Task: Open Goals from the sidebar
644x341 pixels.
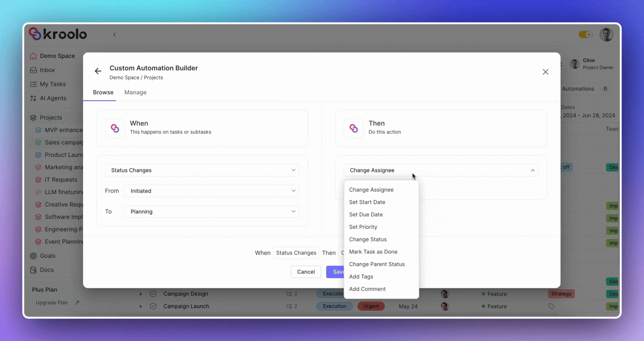Action: click(48, 257)
